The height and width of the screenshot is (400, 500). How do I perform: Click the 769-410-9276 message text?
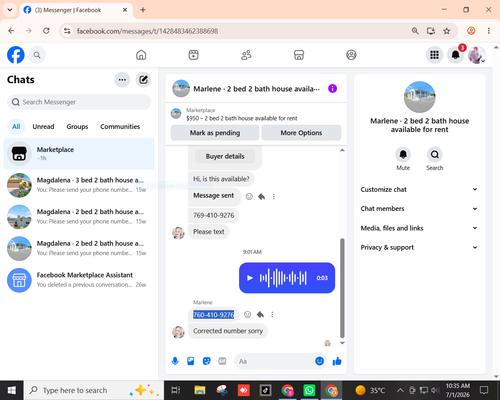(x=214, y=215)
